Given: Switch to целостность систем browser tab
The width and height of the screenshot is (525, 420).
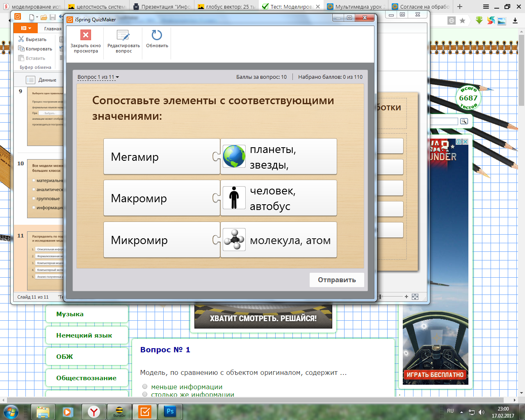Looking at the screenshot, I should pos(97,7).
